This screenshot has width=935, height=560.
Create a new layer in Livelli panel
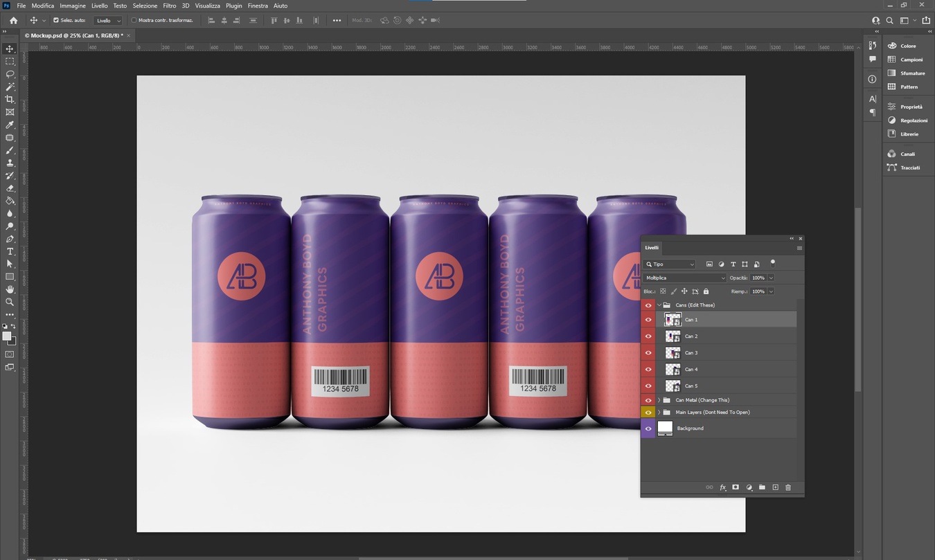coord(775,487)
